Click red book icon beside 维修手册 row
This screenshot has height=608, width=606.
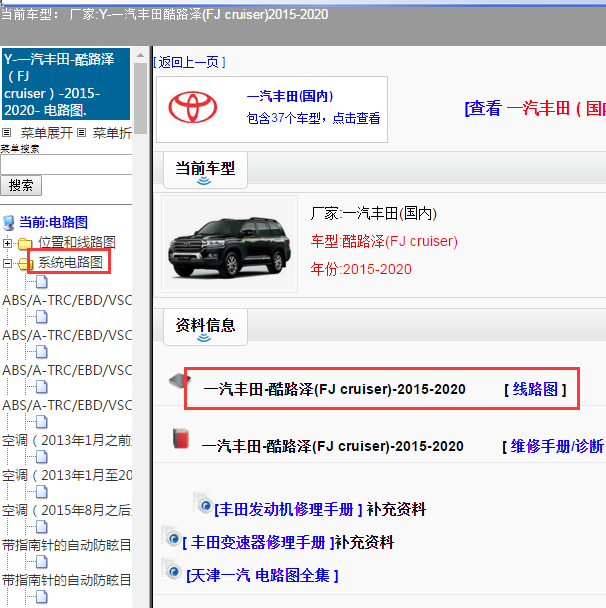(181, 438)
